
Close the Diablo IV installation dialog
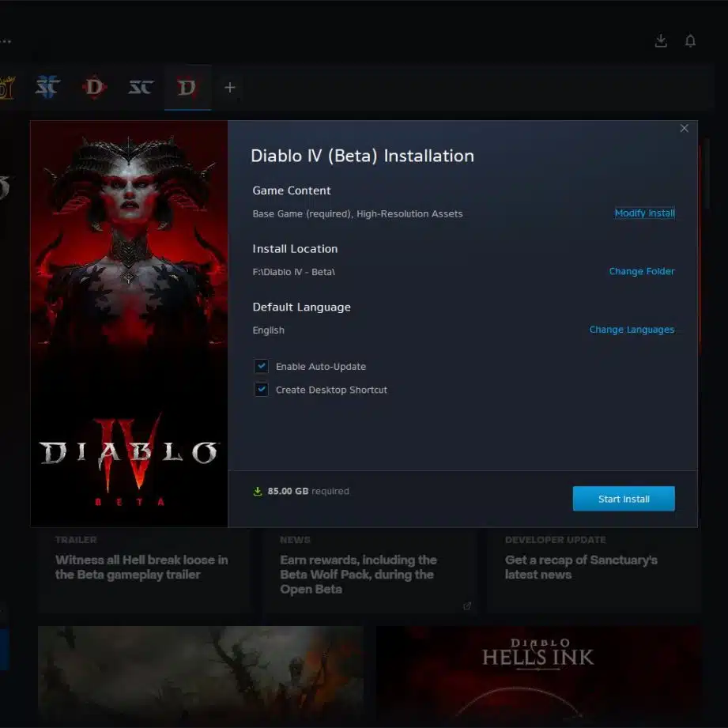[684, 128]
